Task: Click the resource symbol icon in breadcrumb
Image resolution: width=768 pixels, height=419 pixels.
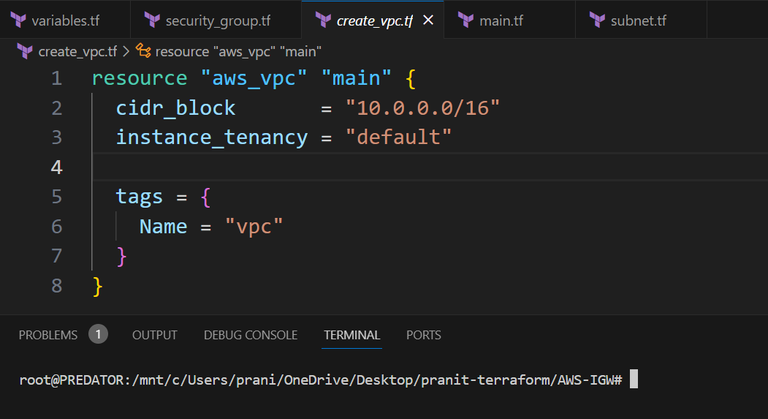Action: pos(143,50)
